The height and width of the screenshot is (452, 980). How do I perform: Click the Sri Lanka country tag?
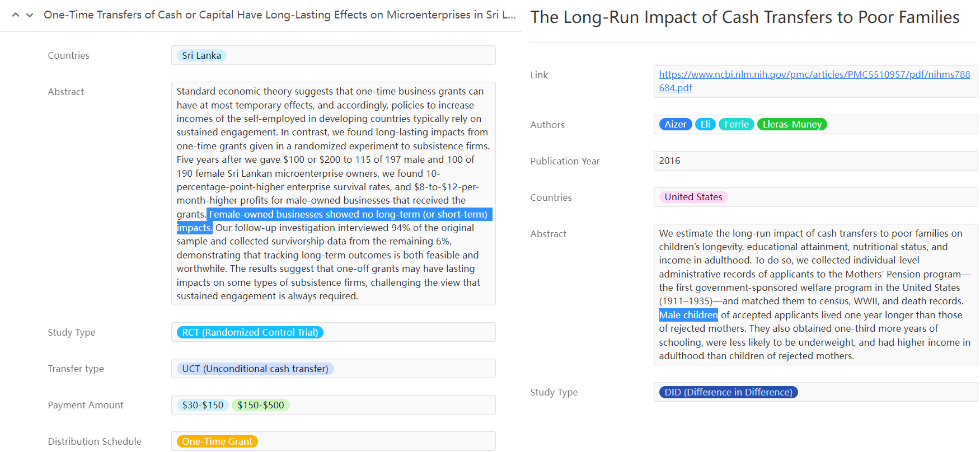(201, 55)
